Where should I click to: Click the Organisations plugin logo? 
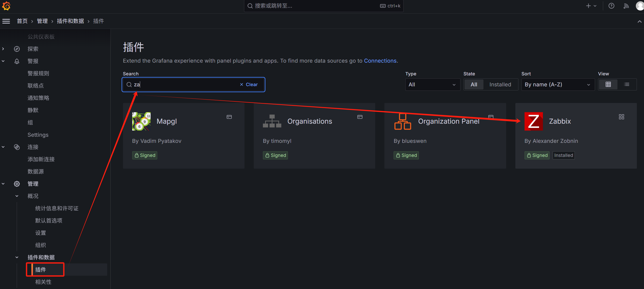[x=272, y=121]
